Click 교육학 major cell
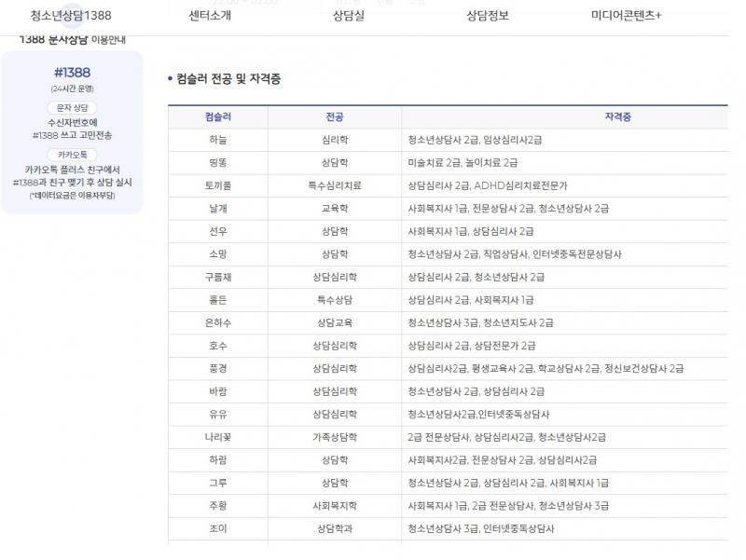Image resolution: width=746 pixels, height=560 pixels. tap(335, 208)
